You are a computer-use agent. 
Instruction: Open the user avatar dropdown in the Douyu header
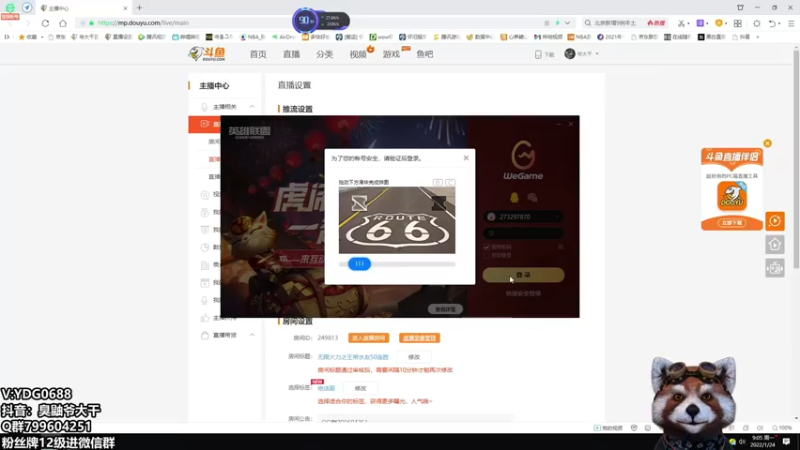click(582, 54)
